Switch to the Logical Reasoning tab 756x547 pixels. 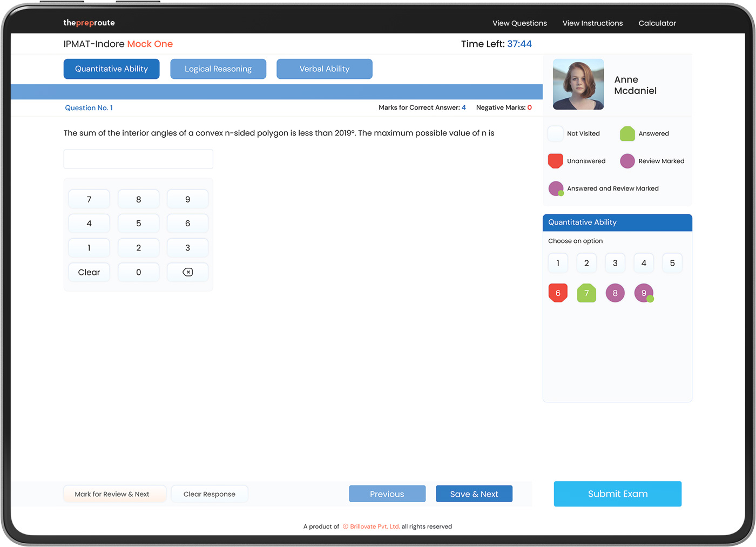218,69
